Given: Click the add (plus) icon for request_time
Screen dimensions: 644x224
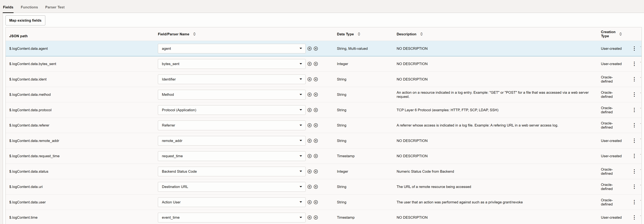Looking at the screenshot, I should tap(310, 156).
